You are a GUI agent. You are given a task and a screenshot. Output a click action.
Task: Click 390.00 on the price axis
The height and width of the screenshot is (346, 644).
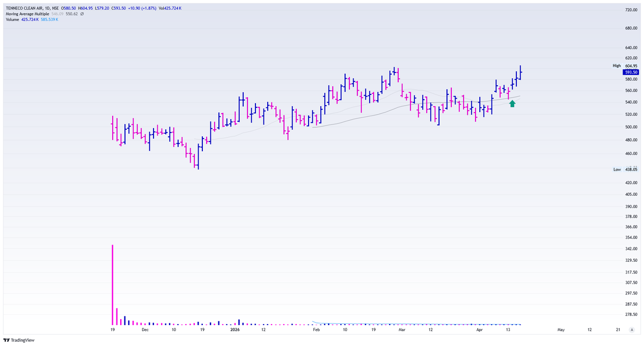click(x=631, y=206)
